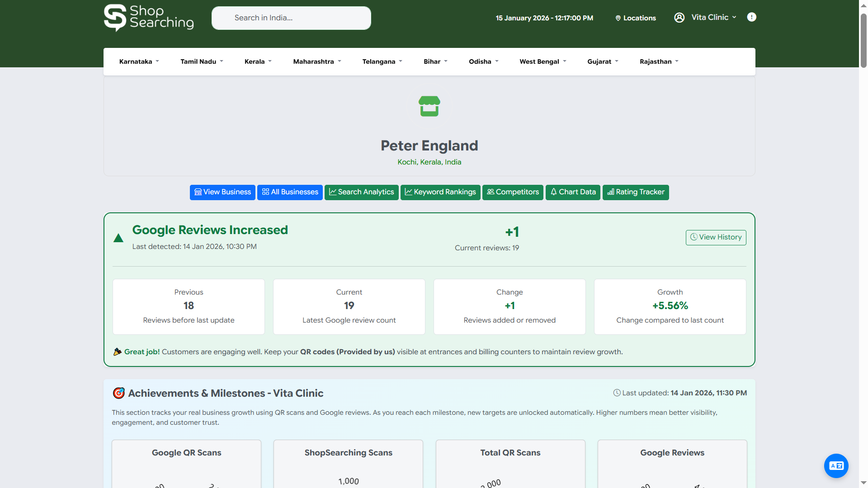Click the Shop Searching logo
The image size is (868, 488).
149,18
